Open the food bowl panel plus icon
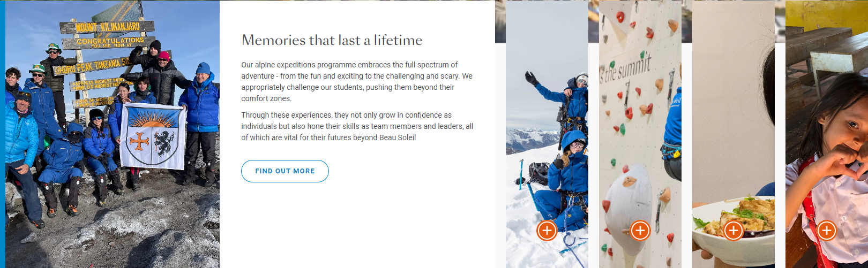Screen dimensions: 868x268 pyautogui.click(x=733, y=231)
